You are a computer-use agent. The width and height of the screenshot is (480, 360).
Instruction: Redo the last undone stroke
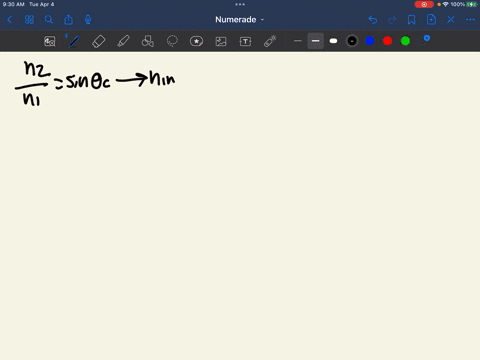pyautogui.click(x=392, y=20)
